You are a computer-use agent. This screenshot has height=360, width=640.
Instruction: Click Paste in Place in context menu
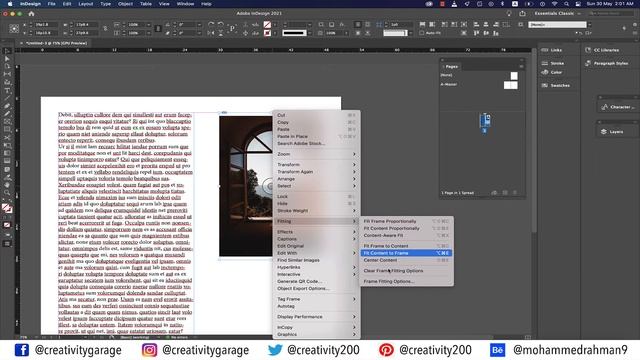pos(316,136)
